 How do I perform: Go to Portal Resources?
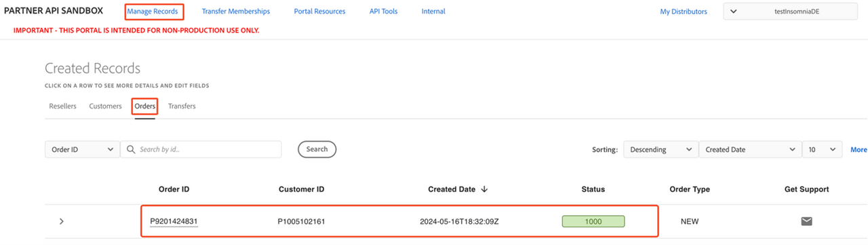tap(319, 12)
